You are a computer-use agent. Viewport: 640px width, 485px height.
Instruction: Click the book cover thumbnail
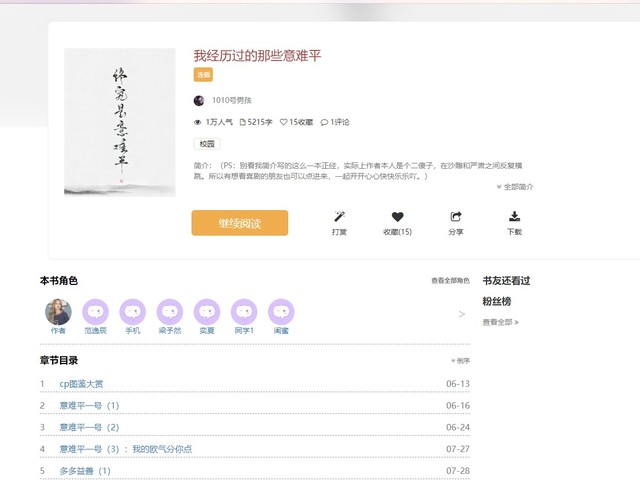[x=119, y=122]
